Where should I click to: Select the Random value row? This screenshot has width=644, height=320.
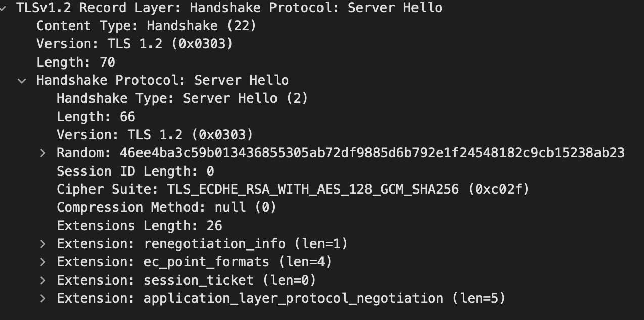point(341,153)
